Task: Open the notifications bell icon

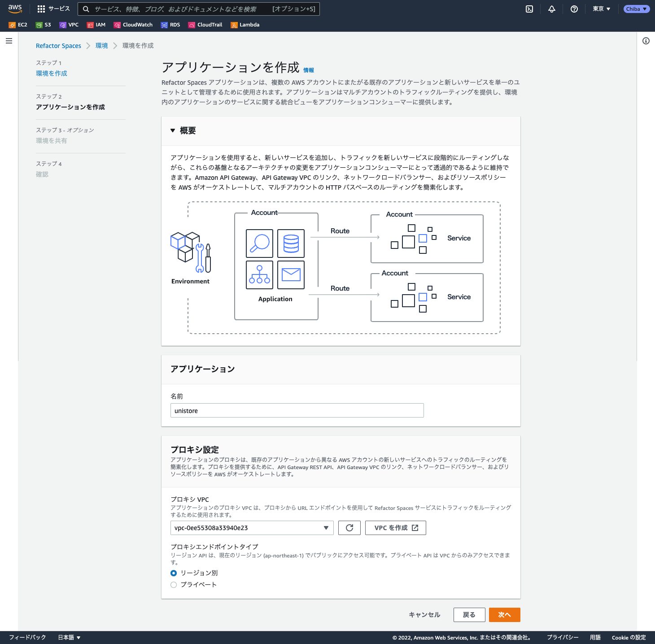Action: coord(552,9)
